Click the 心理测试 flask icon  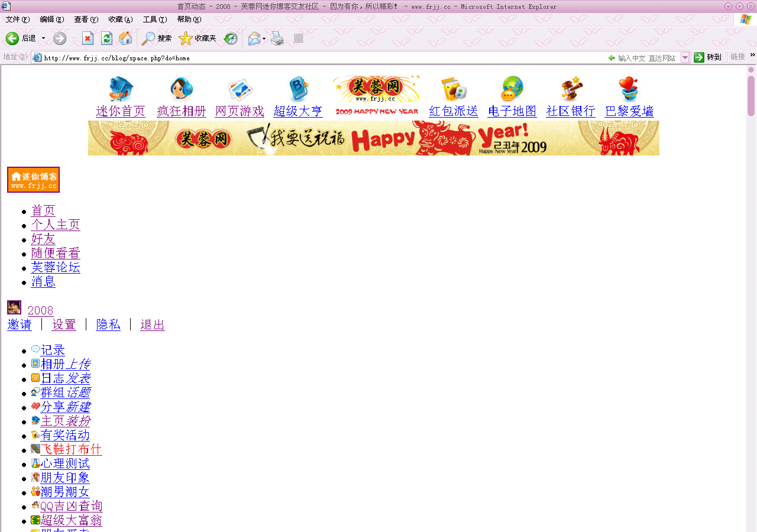tap(35, 463)
